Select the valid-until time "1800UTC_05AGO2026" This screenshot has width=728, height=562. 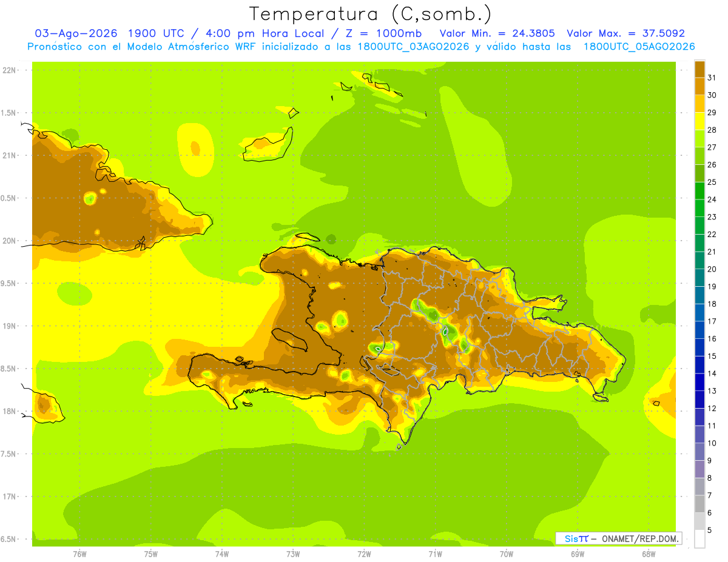(639, 47)
